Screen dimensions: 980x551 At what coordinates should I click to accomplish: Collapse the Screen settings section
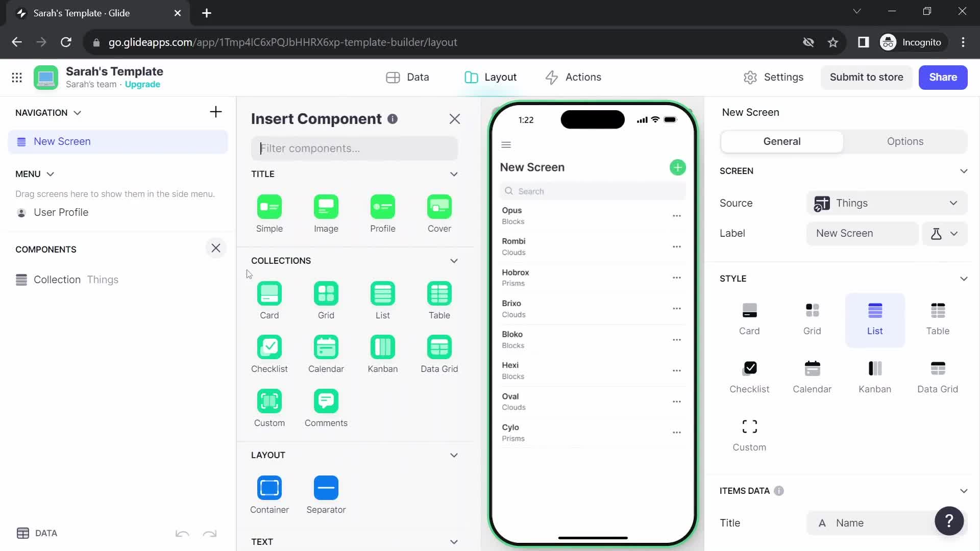click(x=964, y=171)
